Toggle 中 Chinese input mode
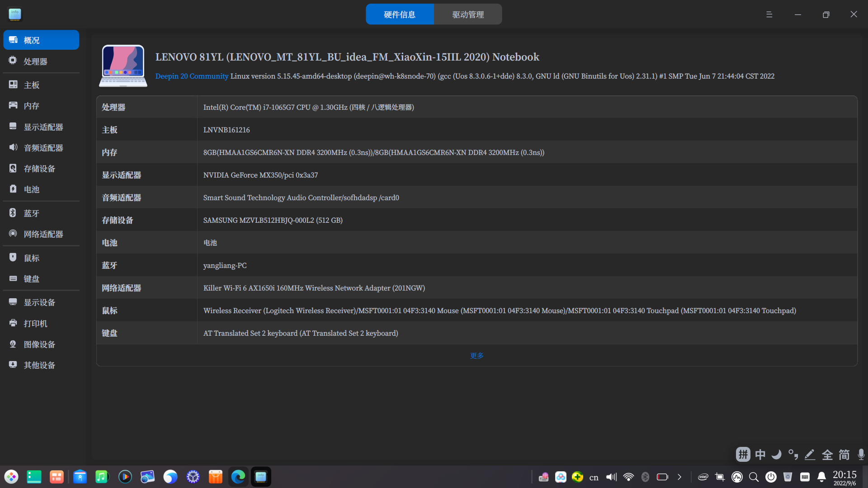 760,455
